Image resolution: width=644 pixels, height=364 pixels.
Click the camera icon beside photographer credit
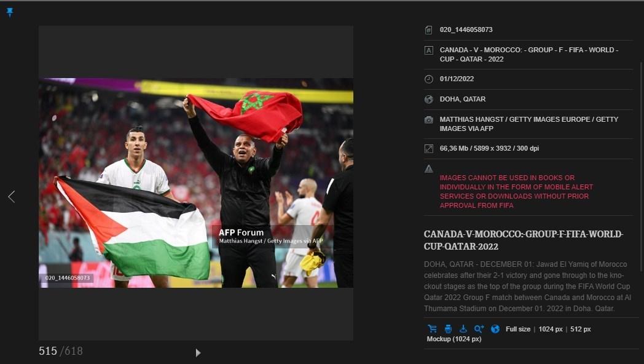429,120
